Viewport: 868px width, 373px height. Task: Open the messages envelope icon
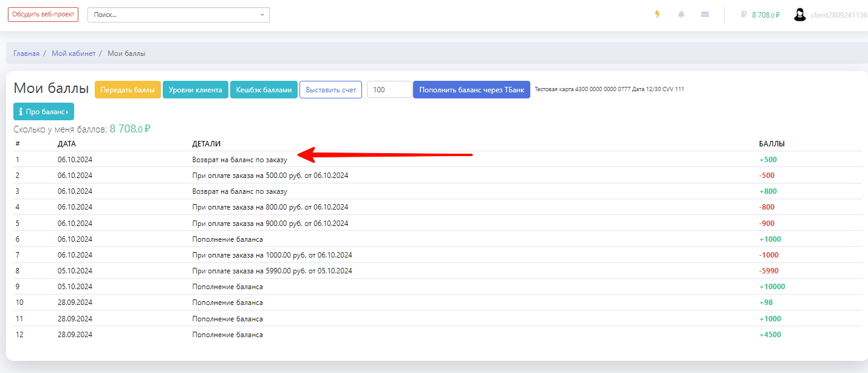705,15
